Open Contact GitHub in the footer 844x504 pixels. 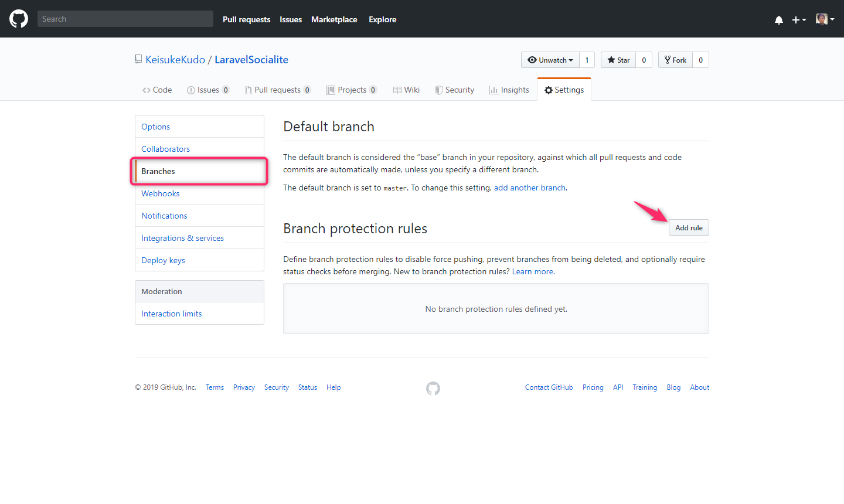(549, 387)
